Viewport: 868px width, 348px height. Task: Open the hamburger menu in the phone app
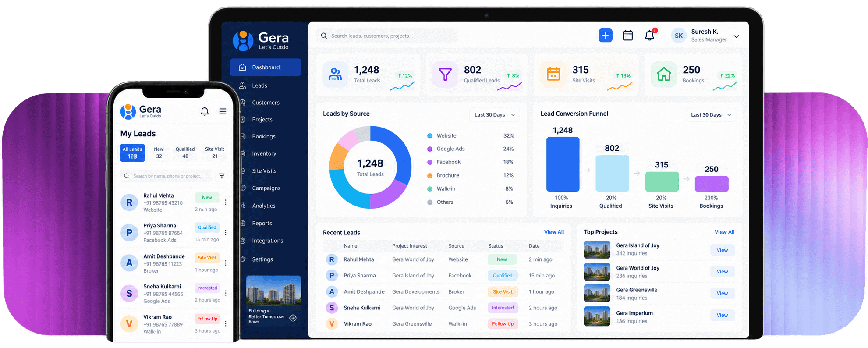[223, 111]
